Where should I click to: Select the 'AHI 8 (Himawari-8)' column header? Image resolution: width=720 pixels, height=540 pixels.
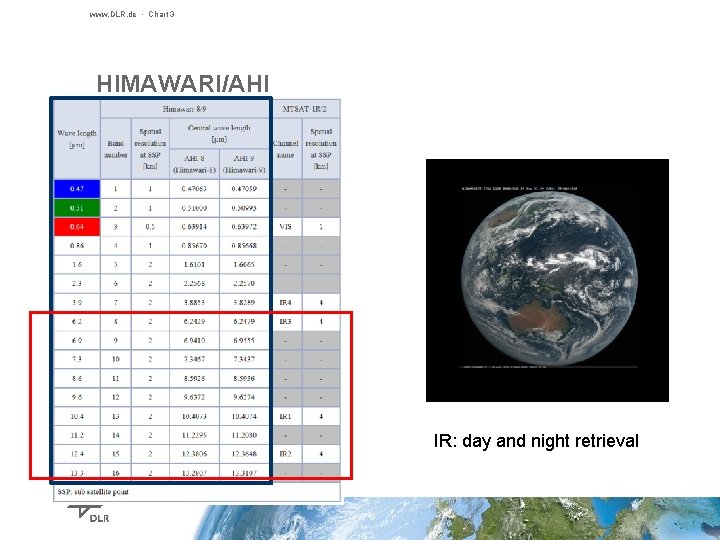[x=194, y=164]
